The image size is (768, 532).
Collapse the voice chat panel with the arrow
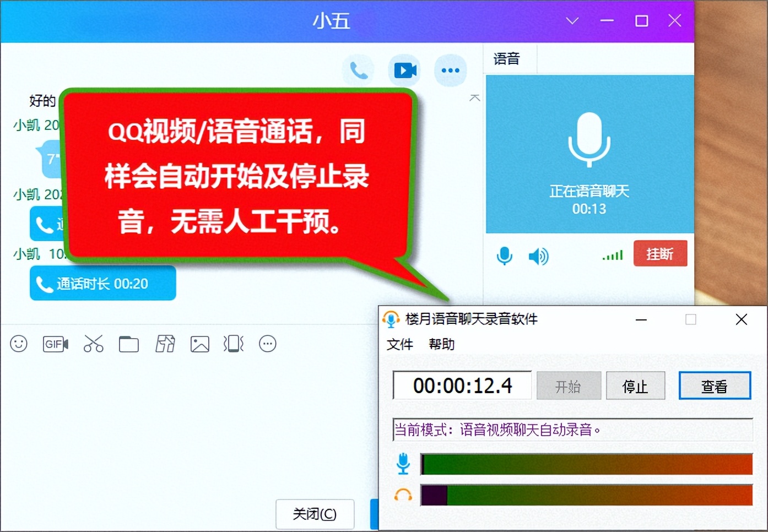474,97
